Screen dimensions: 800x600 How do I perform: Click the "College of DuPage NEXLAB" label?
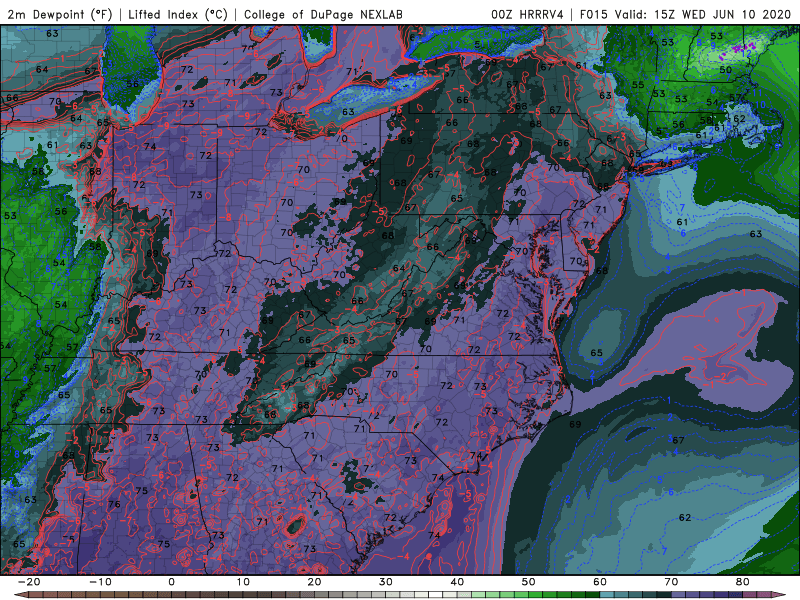323,14
